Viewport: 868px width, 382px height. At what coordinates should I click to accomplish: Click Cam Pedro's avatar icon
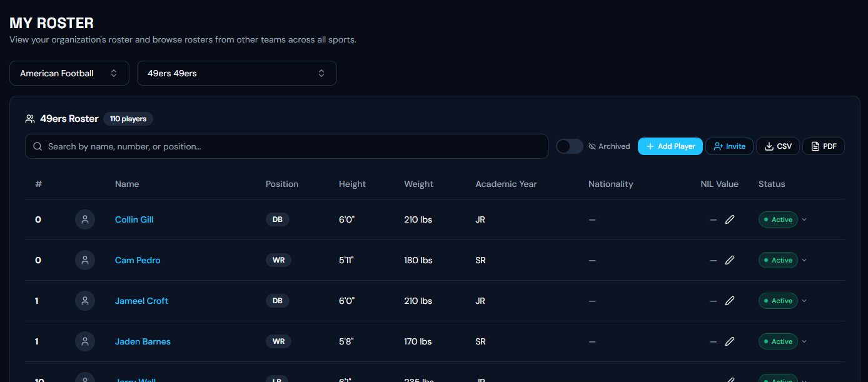pyautogui.click(x=85, y=260)
